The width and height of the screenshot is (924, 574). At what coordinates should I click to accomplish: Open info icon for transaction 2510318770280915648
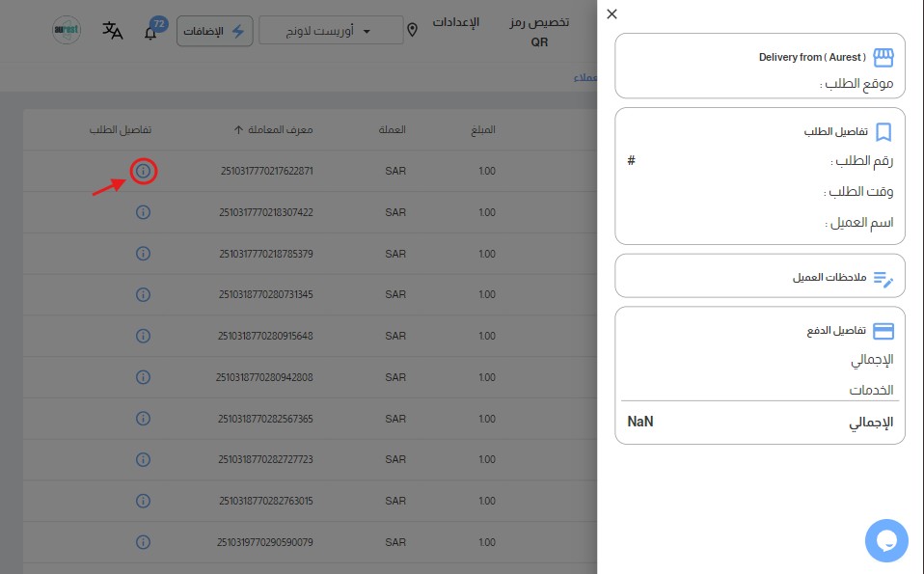point(143,336)
